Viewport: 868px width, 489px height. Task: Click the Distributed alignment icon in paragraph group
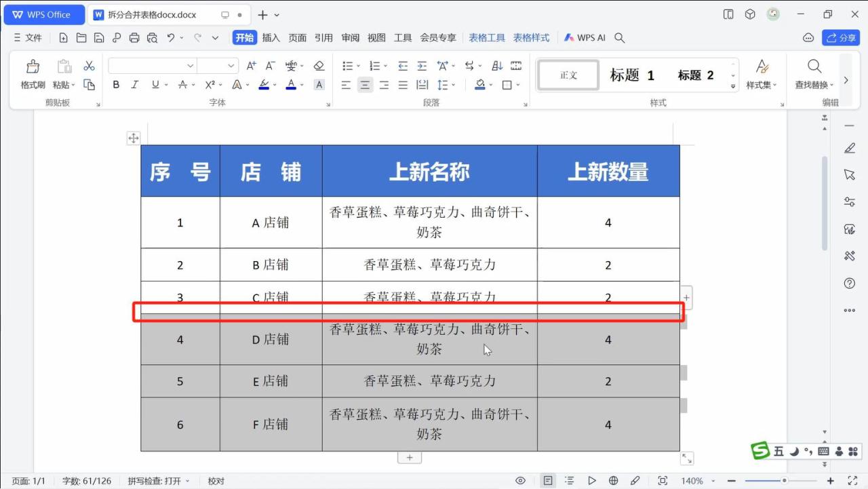point(422,85)
